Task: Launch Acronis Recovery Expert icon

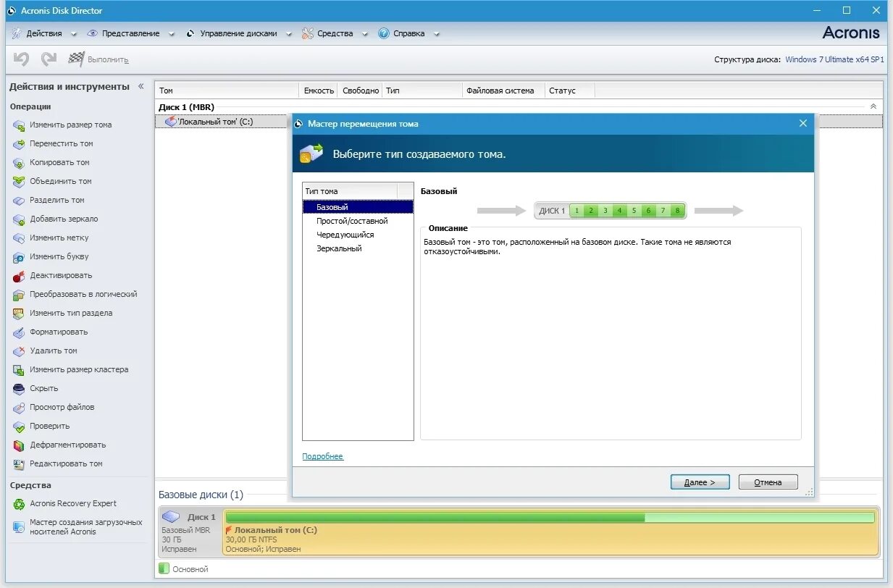Action: pyautogui.click(x=19, y=504)
